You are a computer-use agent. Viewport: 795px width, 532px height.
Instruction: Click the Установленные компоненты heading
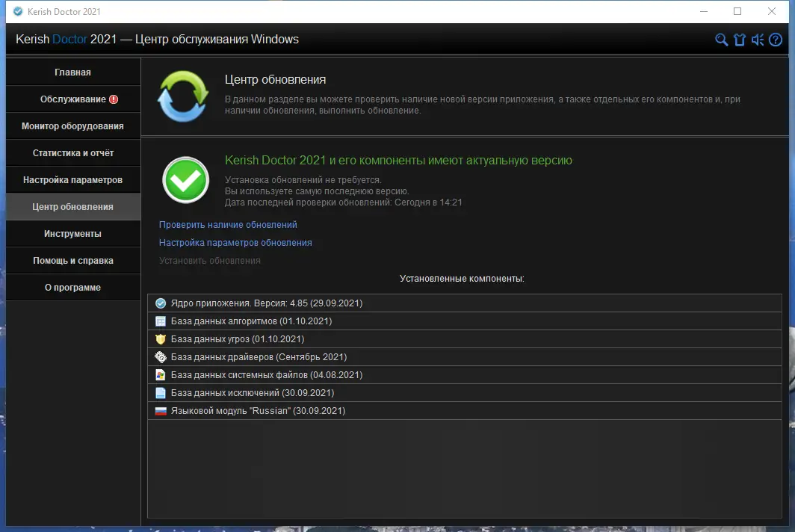(462, 279)
